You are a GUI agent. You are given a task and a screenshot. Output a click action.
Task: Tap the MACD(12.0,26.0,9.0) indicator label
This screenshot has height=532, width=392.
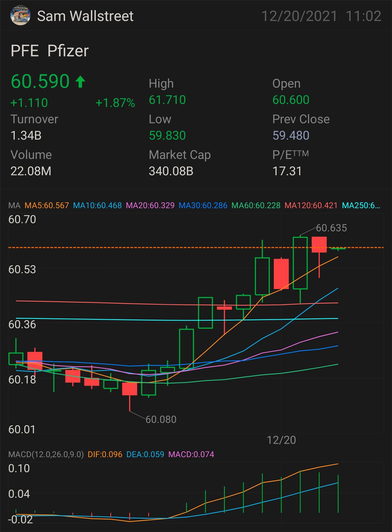point(46,454)
